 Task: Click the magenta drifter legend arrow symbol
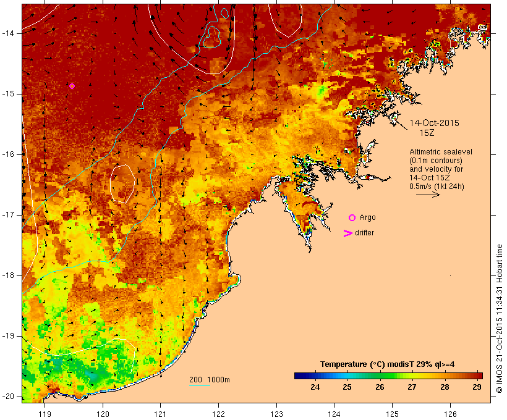348,233
